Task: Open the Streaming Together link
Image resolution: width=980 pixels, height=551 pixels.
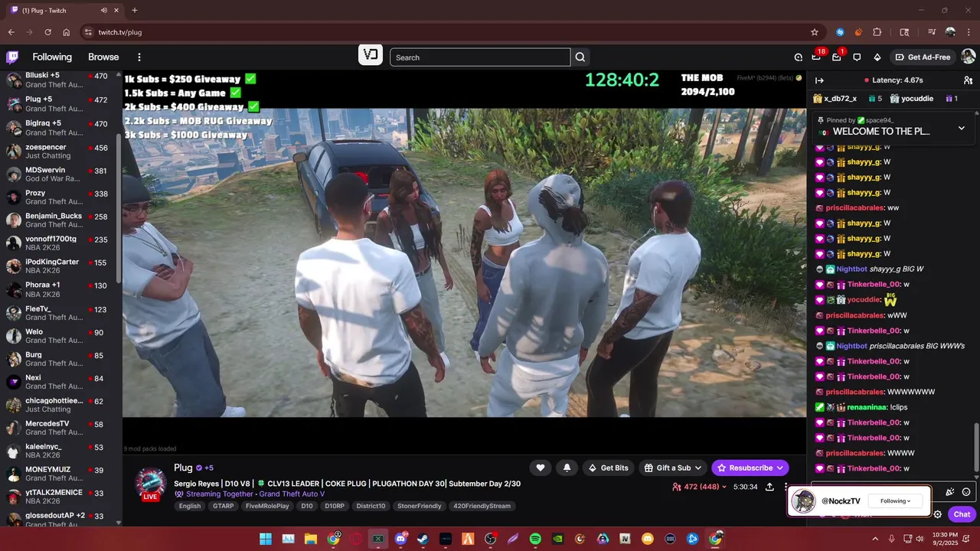Action: coord(220,494)
